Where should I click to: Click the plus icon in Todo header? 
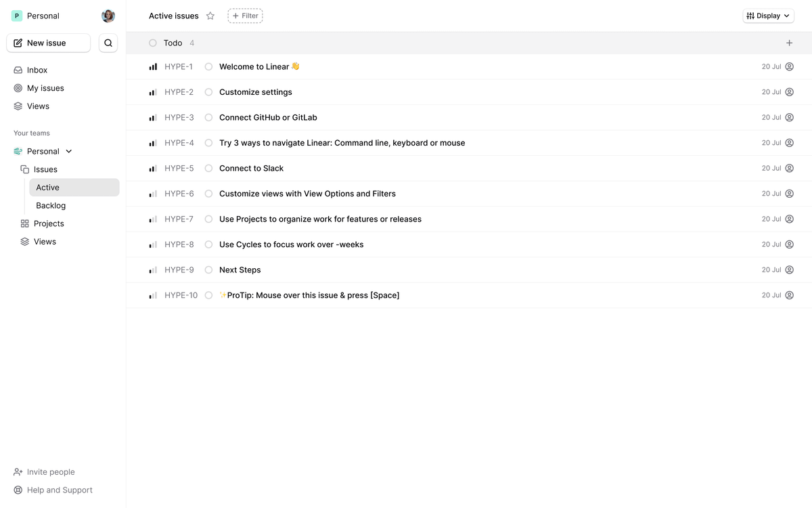(x=789, y=43)
